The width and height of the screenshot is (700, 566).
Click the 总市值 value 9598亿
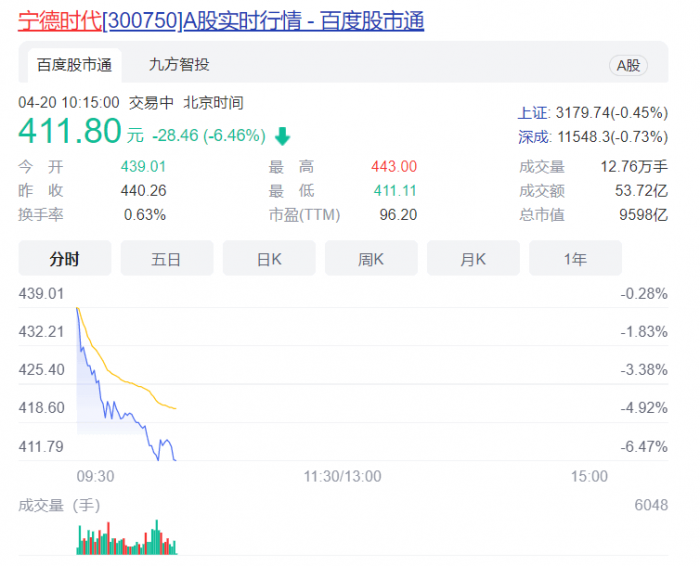point(643,215)
